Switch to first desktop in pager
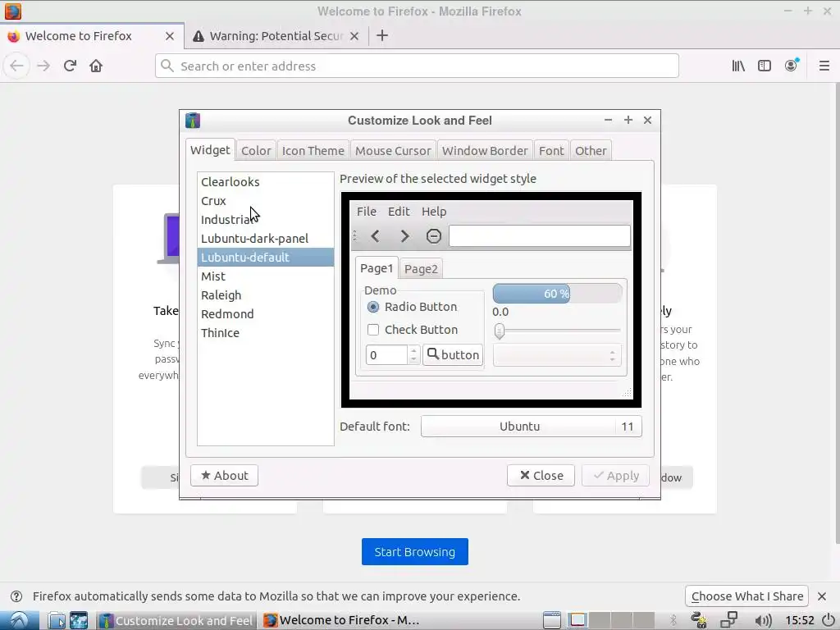The image size is (840, 630). coord(577,620)
